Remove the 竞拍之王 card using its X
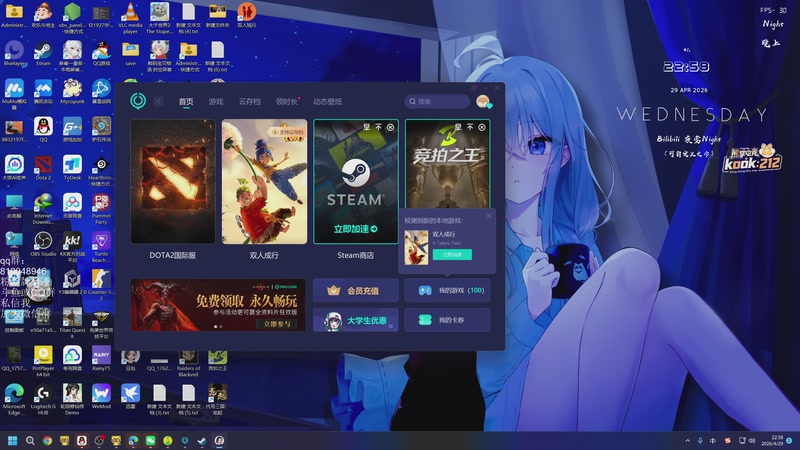The height and width of the screenshot is (450, 800). tap(482, 127)
